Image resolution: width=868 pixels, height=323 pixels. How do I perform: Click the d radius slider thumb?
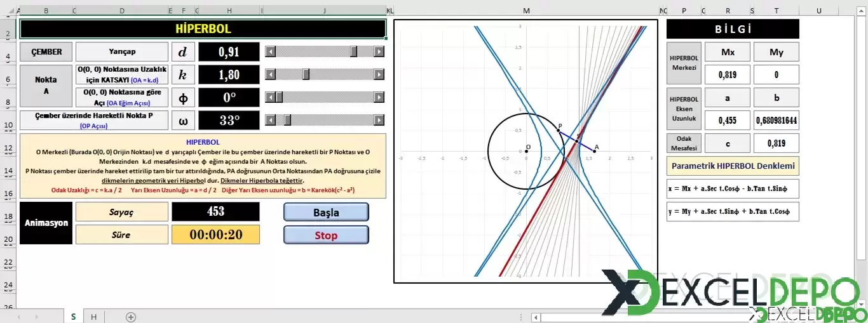354,51
